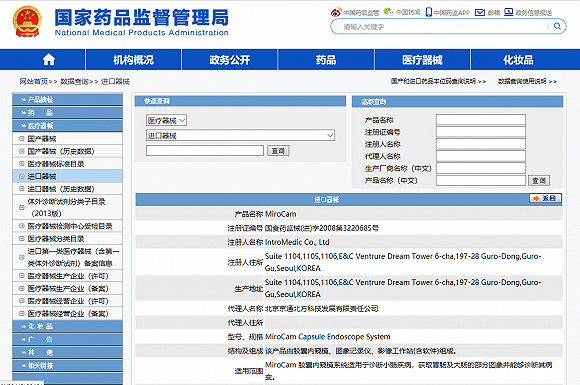The image size is (580, 385).
Task: Open the 医疗器械 category dropdown
Action: tap(166, 120)
